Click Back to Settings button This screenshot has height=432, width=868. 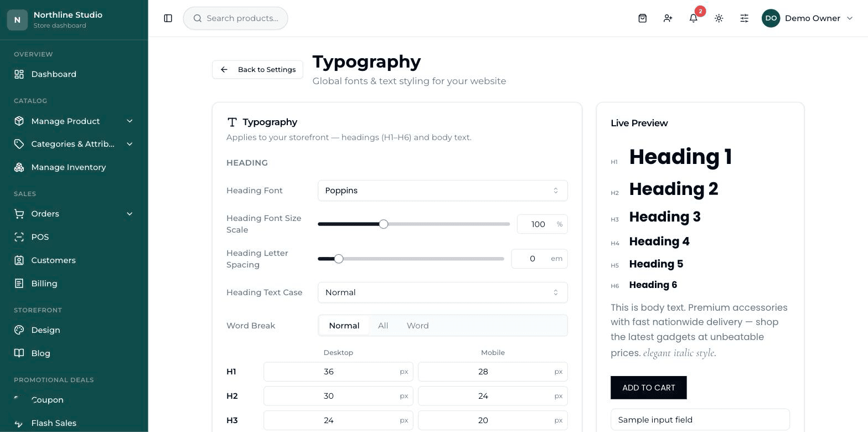click(x=257, y=70)
